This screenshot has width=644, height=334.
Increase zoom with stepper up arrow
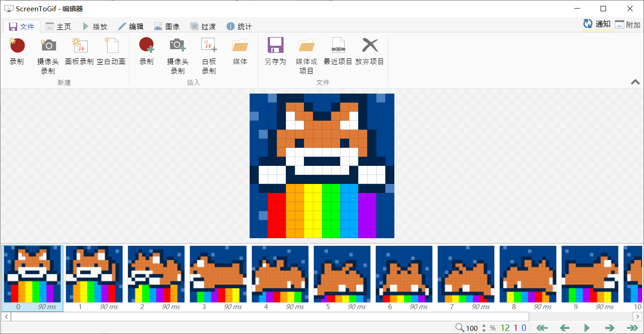tap(484, 325)
